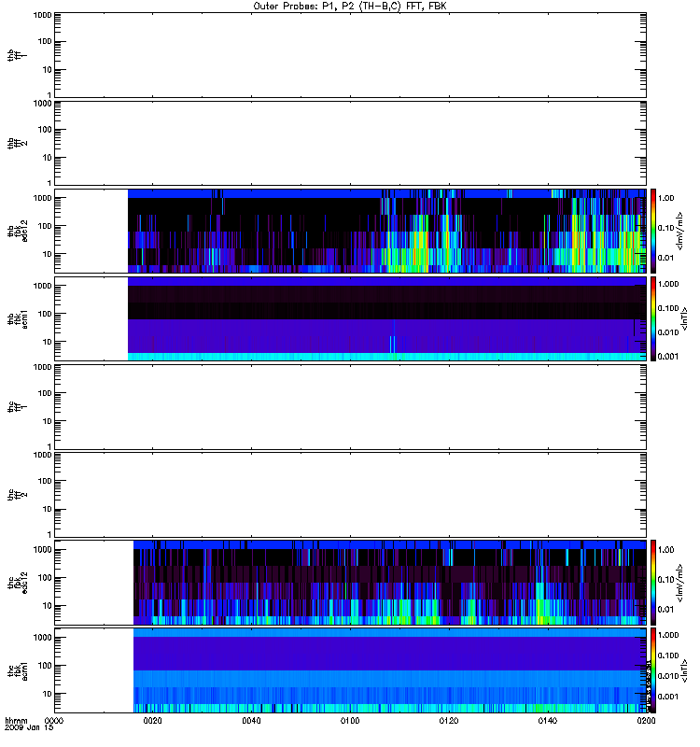Click the 0120 time tick label
700x747 pixels.
[449, 720]
